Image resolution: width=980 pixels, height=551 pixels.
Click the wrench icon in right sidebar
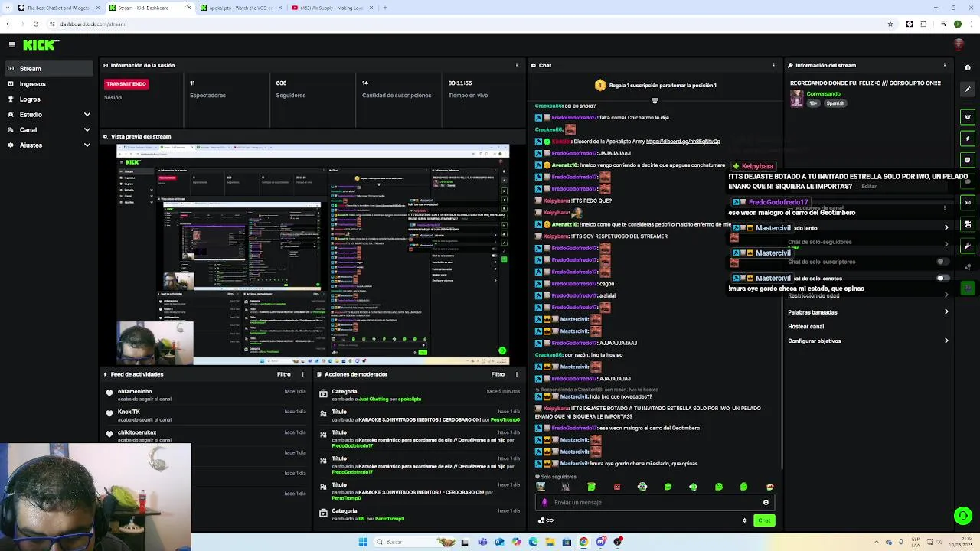point(968,246)
